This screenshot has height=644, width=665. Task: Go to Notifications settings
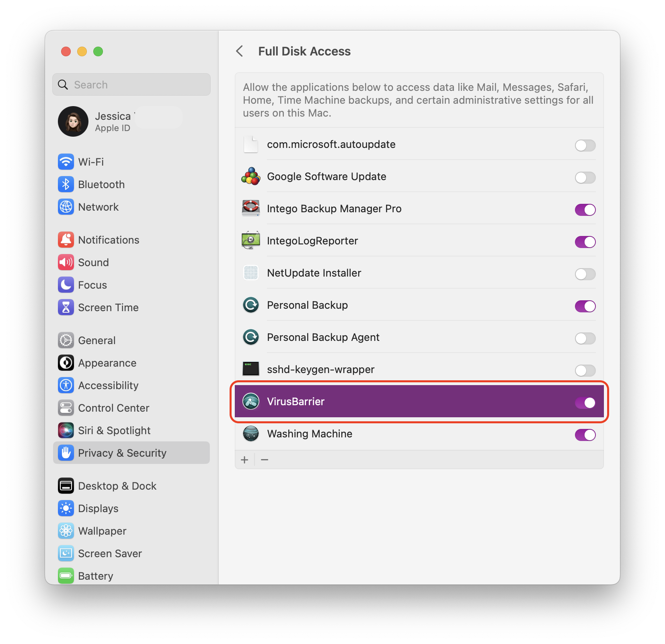(131, 240)
